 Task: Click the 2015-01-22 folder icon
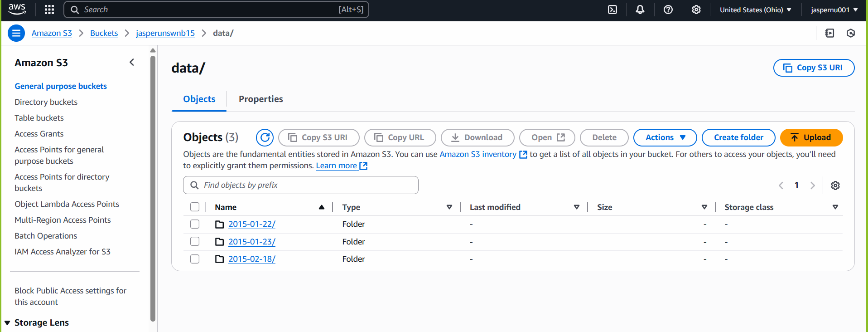[x=220, y=224]
